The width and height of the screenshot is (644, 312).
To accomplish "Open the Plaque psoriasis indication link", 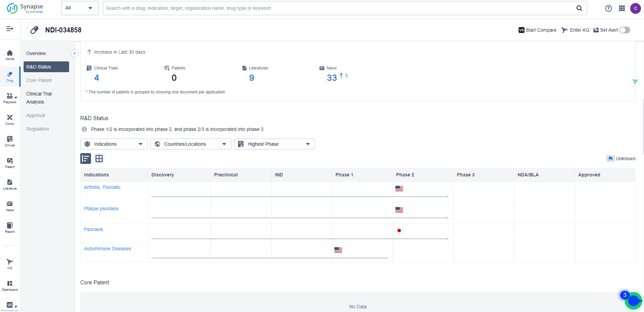I will [101, 208].
